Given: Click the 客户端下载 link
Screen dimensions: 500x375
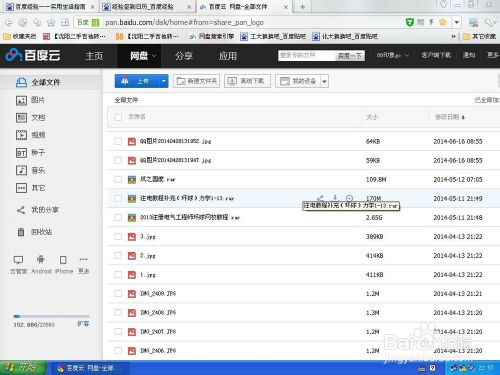Looking at the screenshot, I should [x=436, y=55].
